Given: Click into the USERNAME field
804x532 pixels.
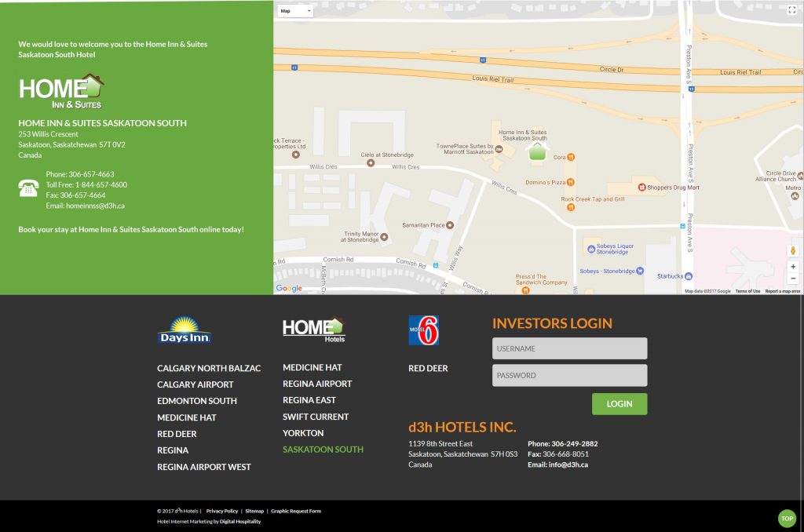Looking at the screenshot, I should click(x=570, y=348).
